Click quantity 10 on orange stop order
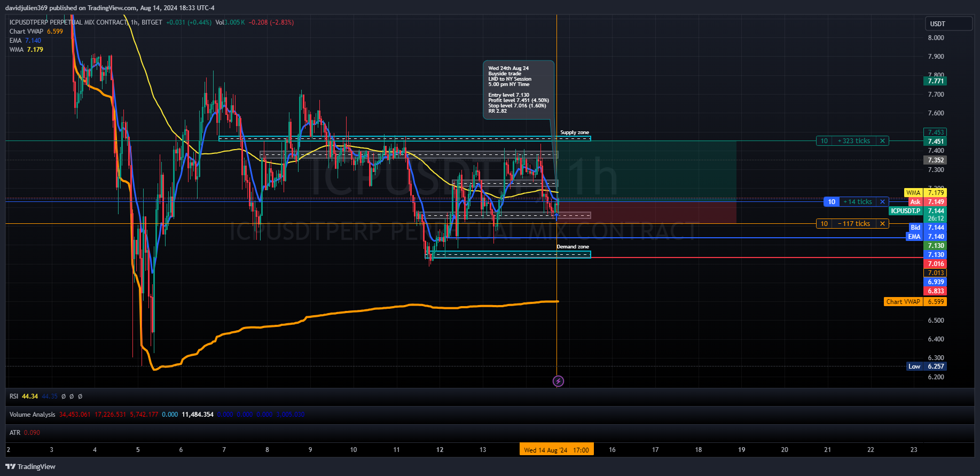The height and width of the screenshot is (476, 980). coord(824,224)
